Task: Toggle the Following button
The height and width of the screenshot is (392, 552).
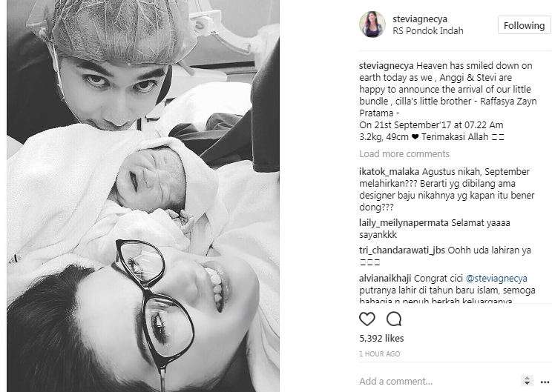Action: [x=524, y=25]
